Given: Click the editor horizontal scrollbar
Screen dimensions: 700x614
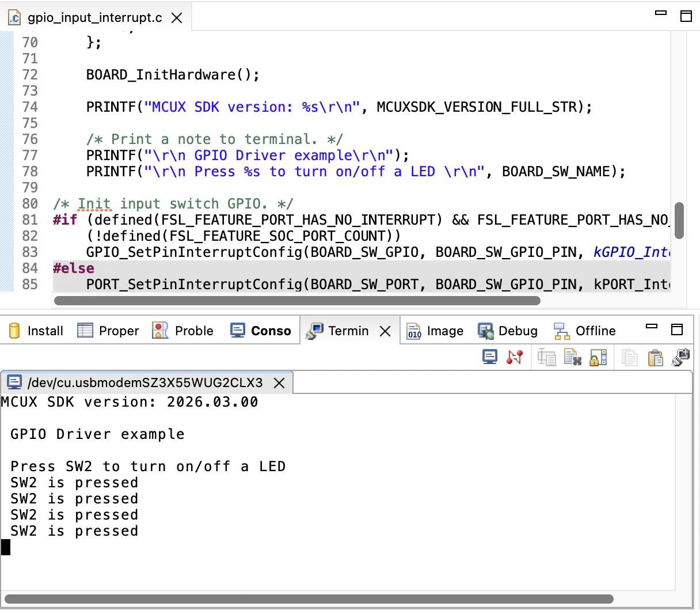Looking at the screenshot, I should click(x=297, y=301).
